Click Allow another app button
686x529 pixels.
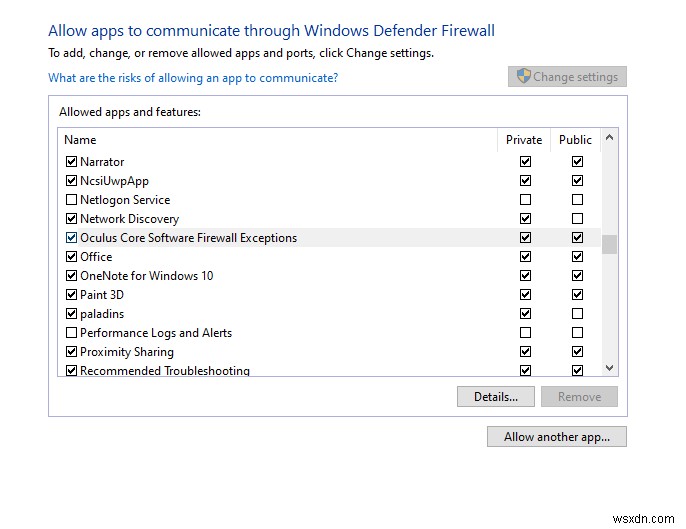click(556, 437)
